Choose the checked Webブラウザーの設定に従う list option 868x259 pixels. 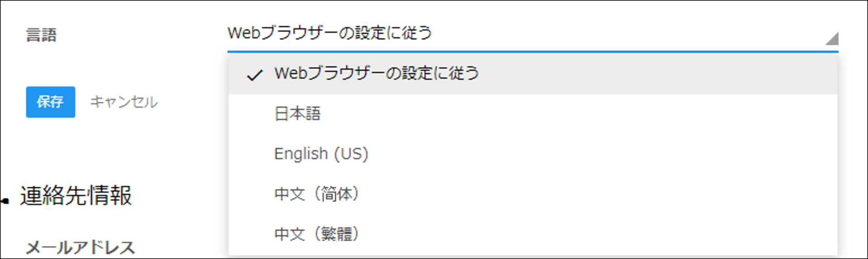tap(376, 74)
